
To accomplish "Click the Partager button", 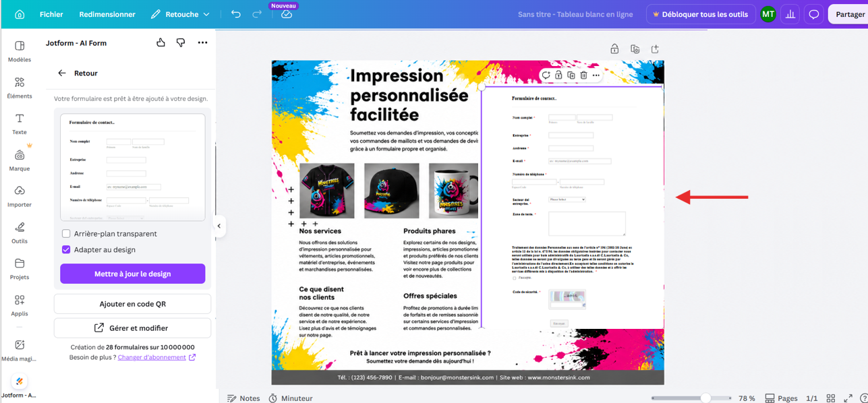I will click(x=849, y=14).
